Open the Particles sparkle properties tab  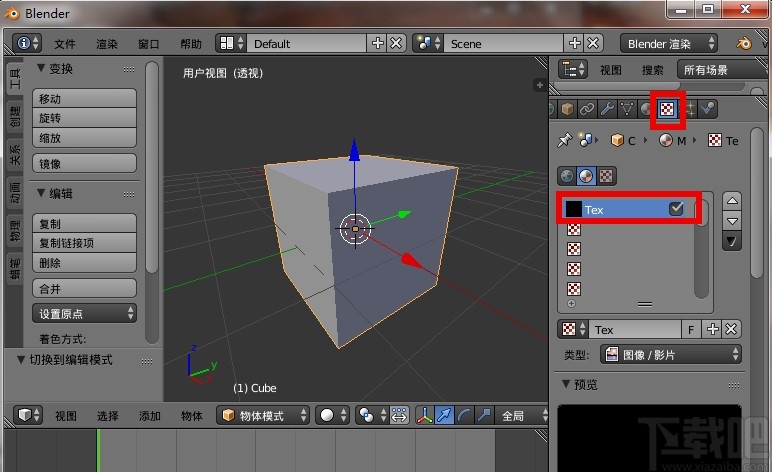click(x=690, y=109)
